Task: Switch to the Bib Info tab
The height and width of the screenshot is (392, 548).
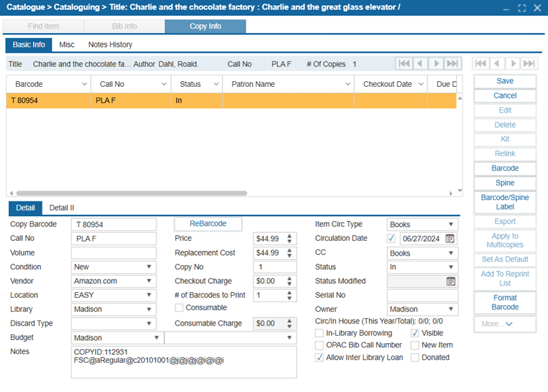Action: click(x=124, y=26)
